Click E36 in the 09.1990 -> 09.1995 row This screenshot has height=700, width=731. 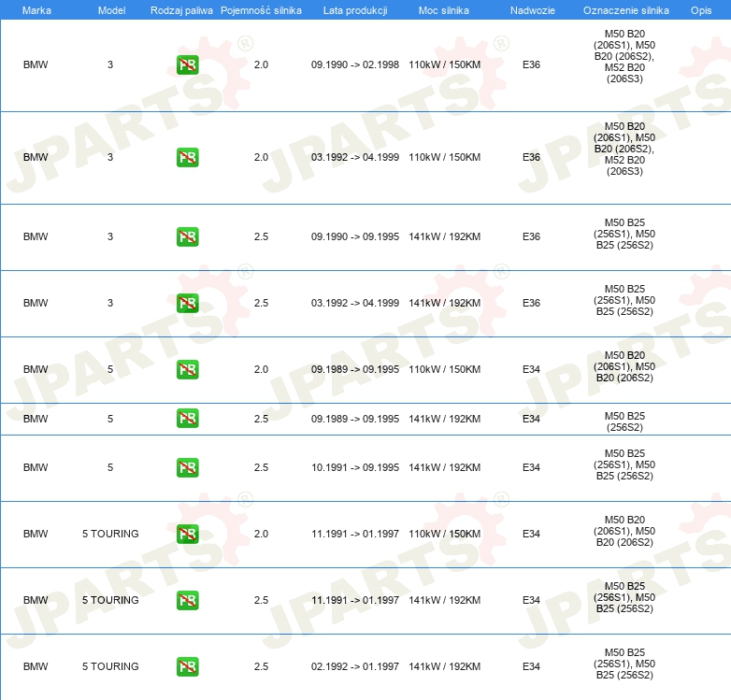(531, 236)
